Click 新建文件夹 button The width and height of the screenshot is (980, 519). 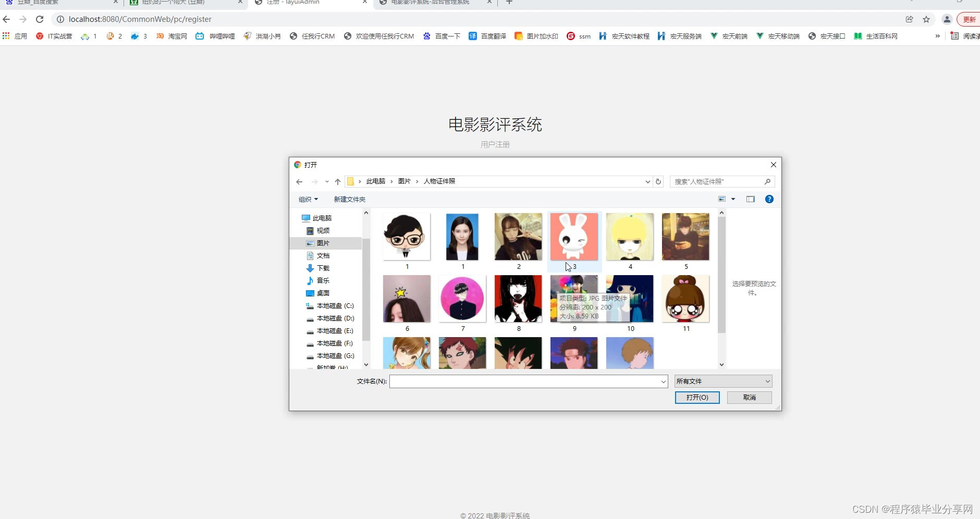350,199
